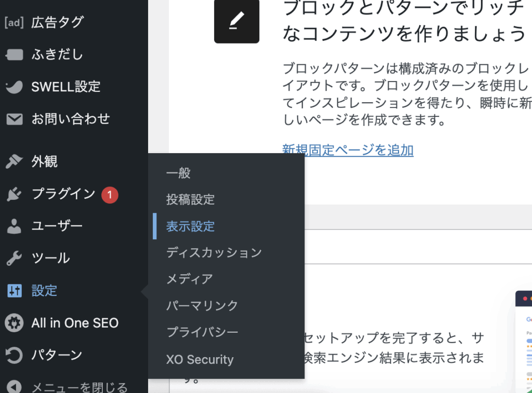The width and height of the screenshot is (532, 393).
Task: Open the 設定 menu in sidebar
Action: 44,291
